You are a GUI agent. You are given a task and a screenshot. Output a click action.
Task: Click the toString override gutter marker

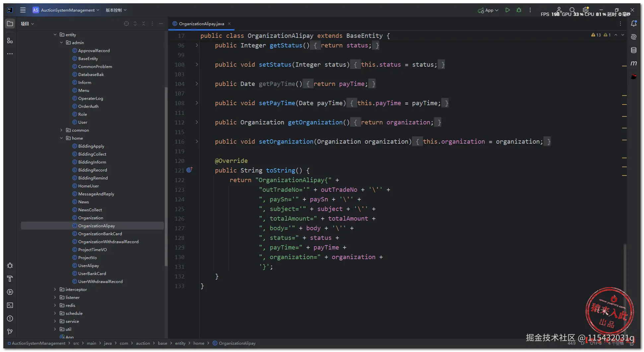pyautogui.click(x=189, y=170)
